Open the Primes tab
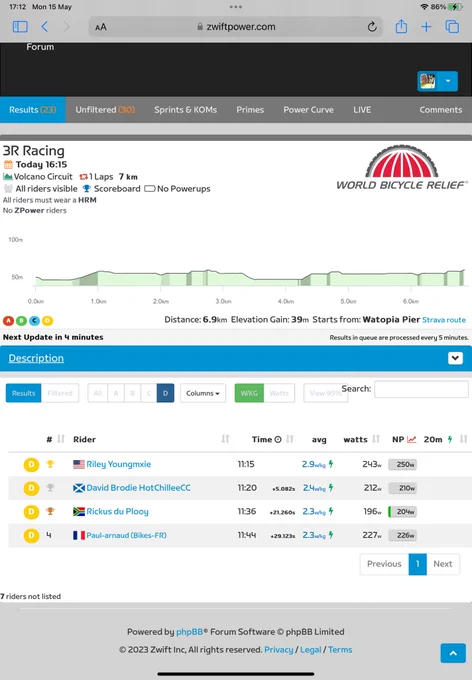This screenshot has height=680, width=472. coord(250,110)
